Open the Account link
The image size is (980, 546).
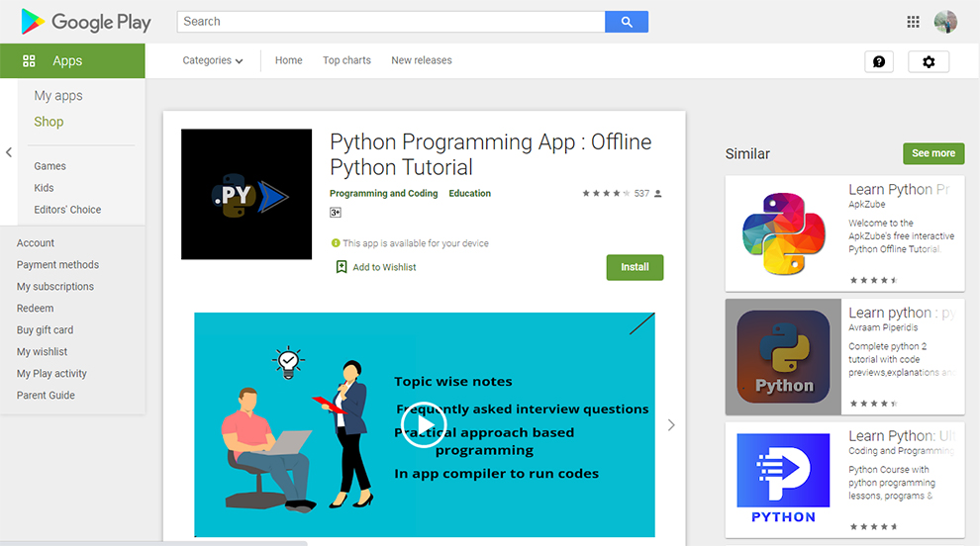tap(36, 243)
